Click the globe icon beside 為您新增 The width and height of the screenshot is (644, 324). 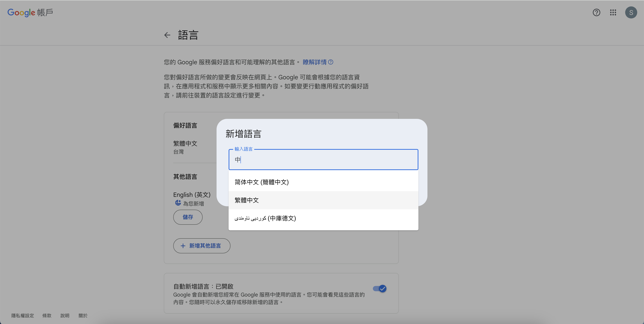click(178, 203)
